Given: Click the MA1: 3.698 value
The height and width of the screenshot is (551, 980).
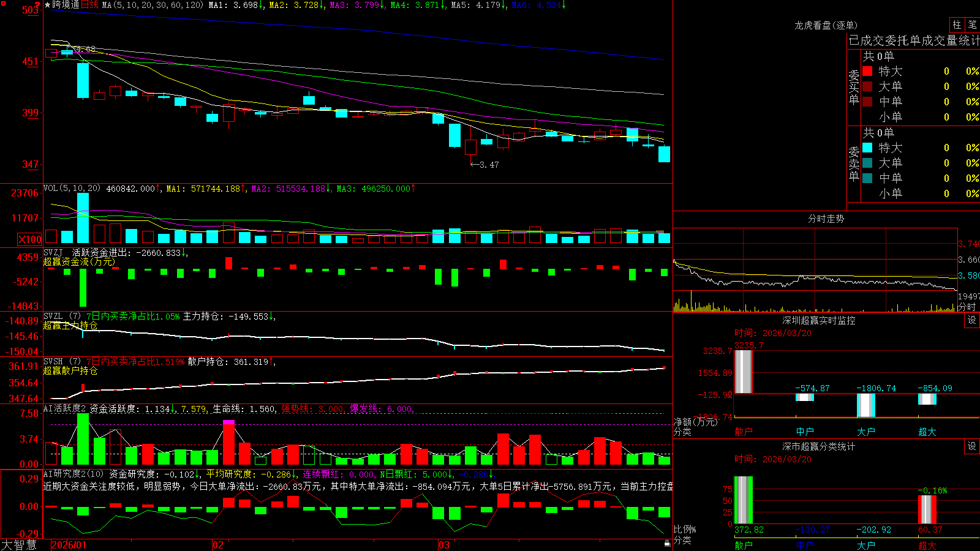Looking at the screenshot, I should click(x=236, y=5).
